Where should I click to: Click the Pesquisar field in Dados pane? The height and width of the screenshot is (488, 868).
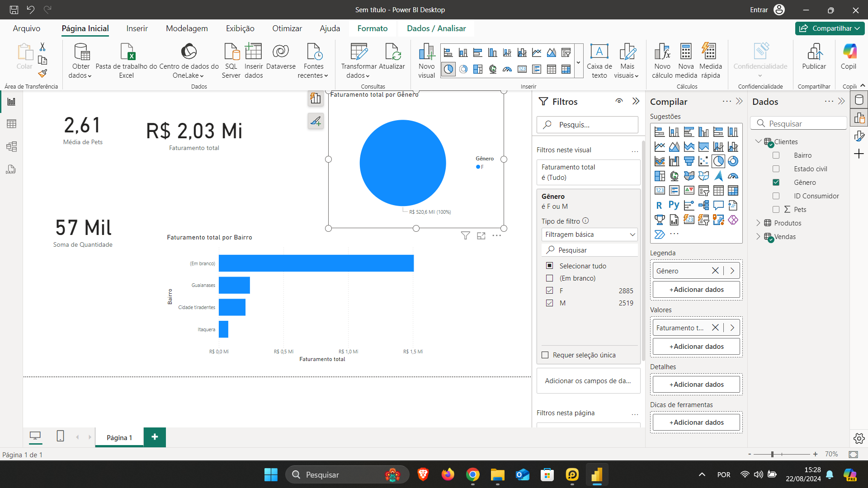798,123
